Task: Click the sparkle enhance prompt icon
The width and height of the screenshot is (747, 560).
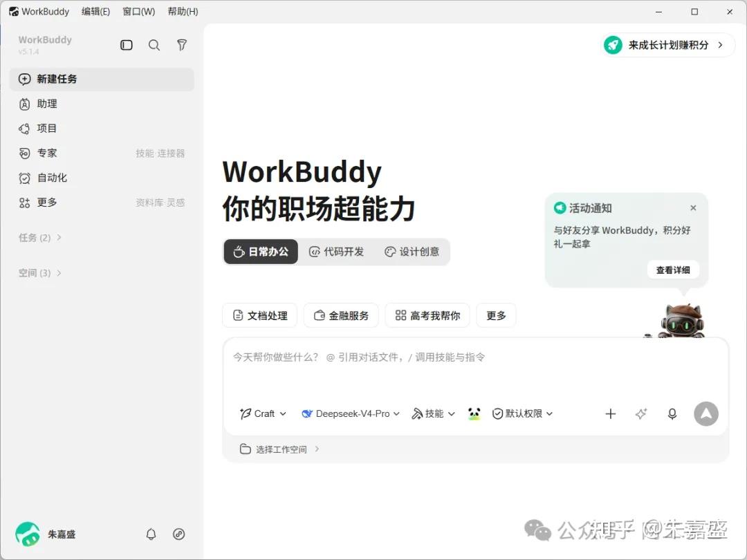Action: pyautogui.click(x=641, y=414)
